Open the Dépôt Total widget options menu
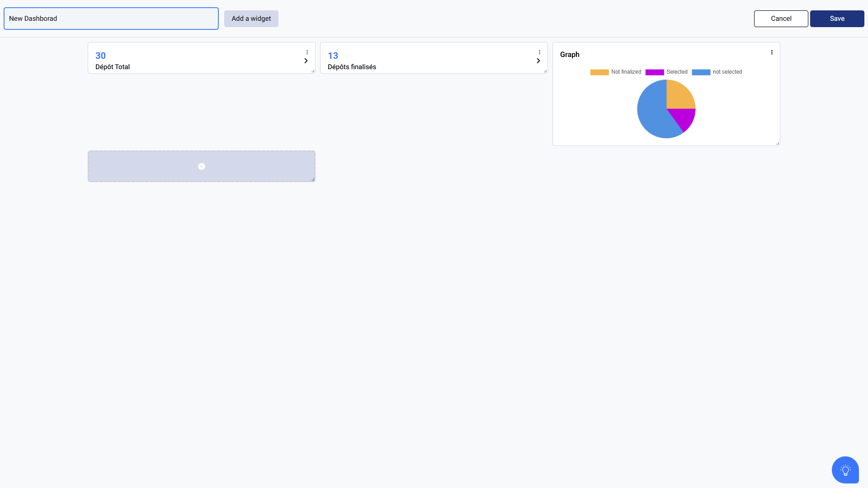Viewport: 868px width, 488px height. pos(307,52)
